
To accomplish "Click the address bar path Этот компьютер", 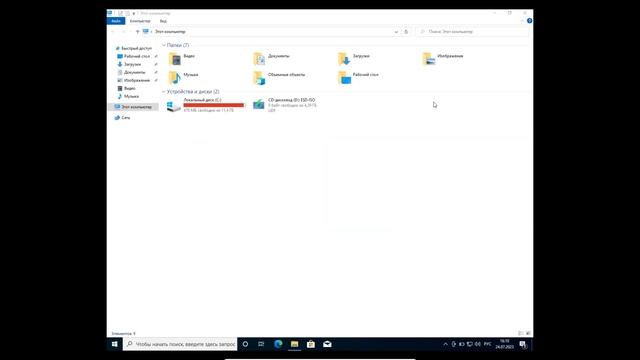I will [170, 32].
